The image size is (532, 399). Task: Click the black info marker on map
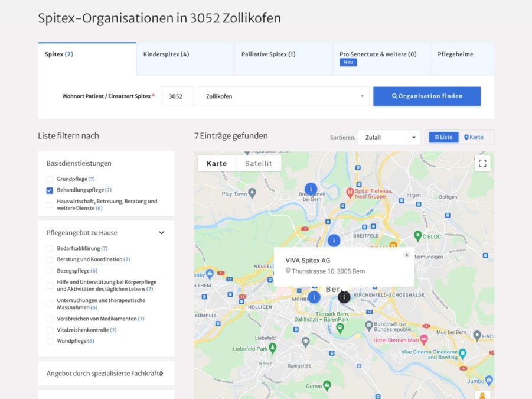pyautogui.click(x=344, y=297)
